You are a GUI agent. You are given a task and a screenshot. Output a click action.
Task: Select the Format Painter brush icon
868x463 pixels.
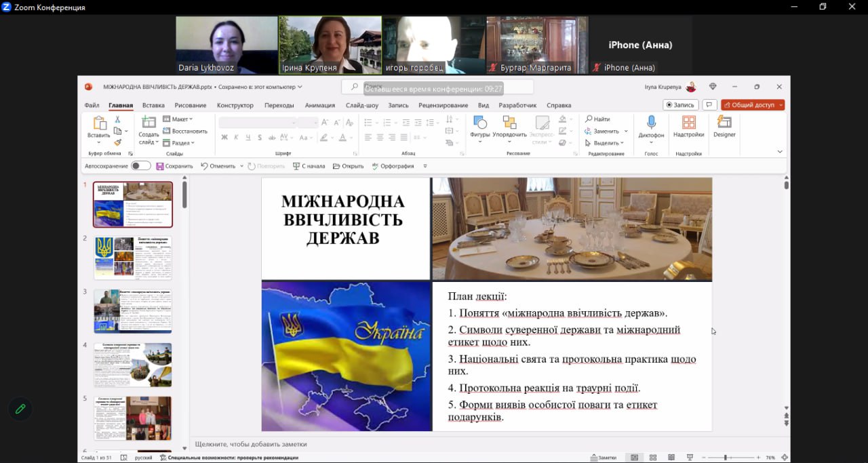tap(117, 142)
